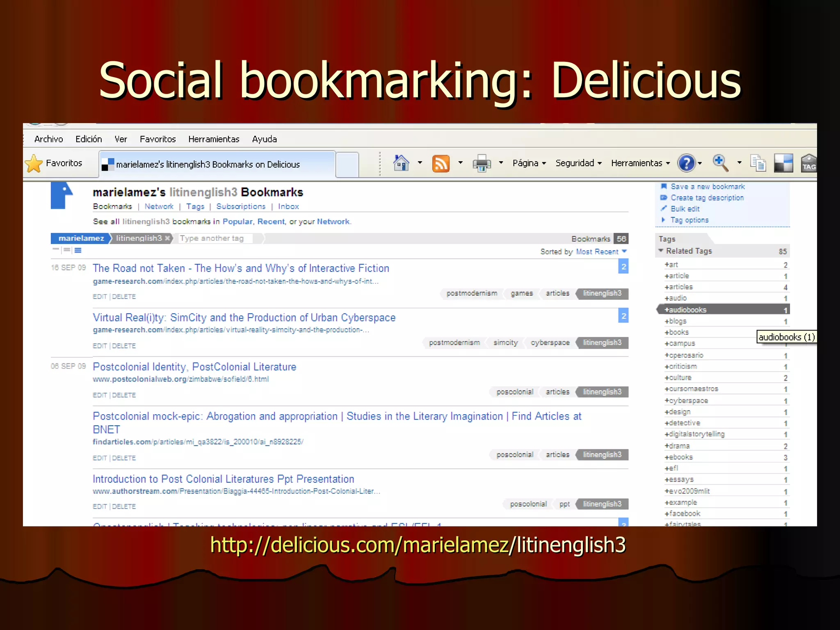
Task: Open Sorted by Most Recent dropdown
Action: [602, 251]
